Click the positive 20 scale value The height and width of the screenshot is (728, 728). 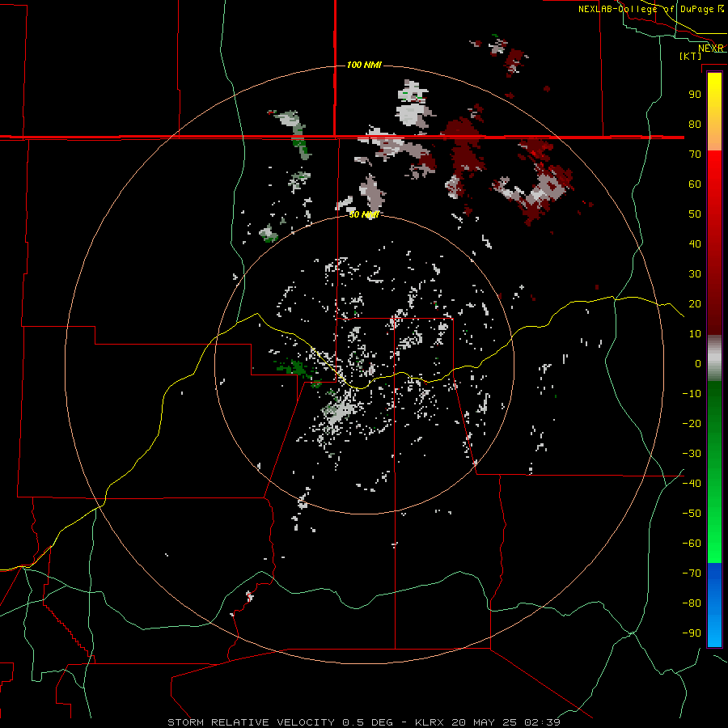point(695,304)
